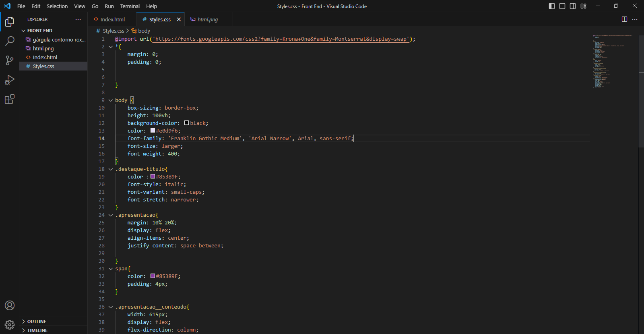Open span color swatch on line 32
The width and height of the screenshot is (644, 334).
click(x=153, y=276)
